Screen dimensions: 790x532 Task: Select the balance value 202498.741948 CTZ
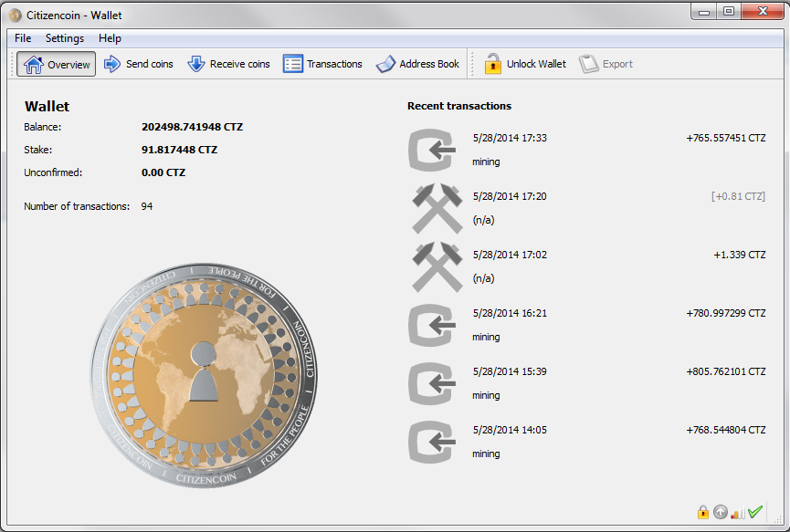(192, 127)
